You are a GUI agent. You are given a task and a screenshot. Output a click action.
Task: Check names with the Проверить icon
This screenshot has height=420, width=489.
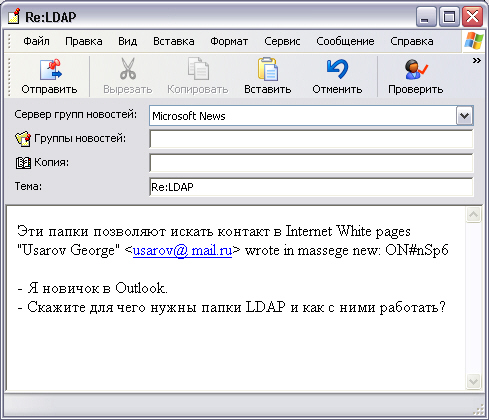pos(415,69)
